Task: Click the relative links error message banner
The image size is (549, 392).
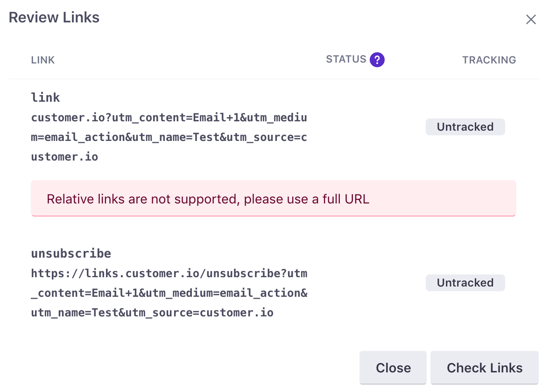Action: coord(273,198)
